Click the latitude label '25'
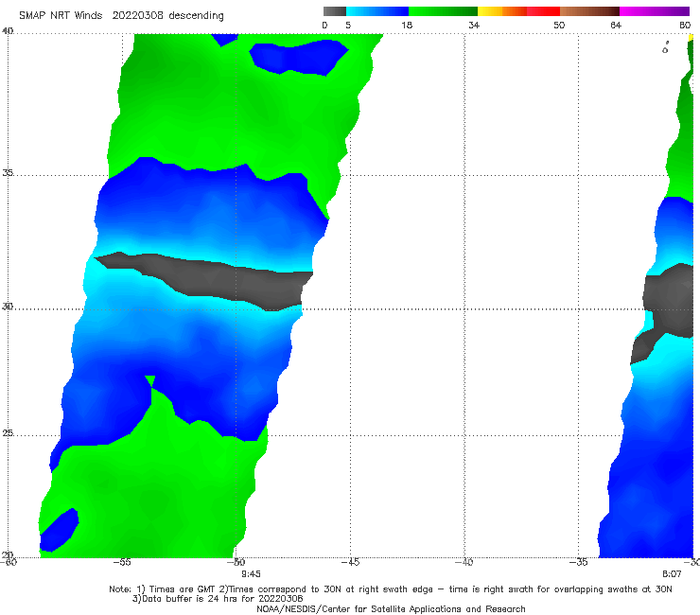This screenshot has height=615, width=700. 8,432
